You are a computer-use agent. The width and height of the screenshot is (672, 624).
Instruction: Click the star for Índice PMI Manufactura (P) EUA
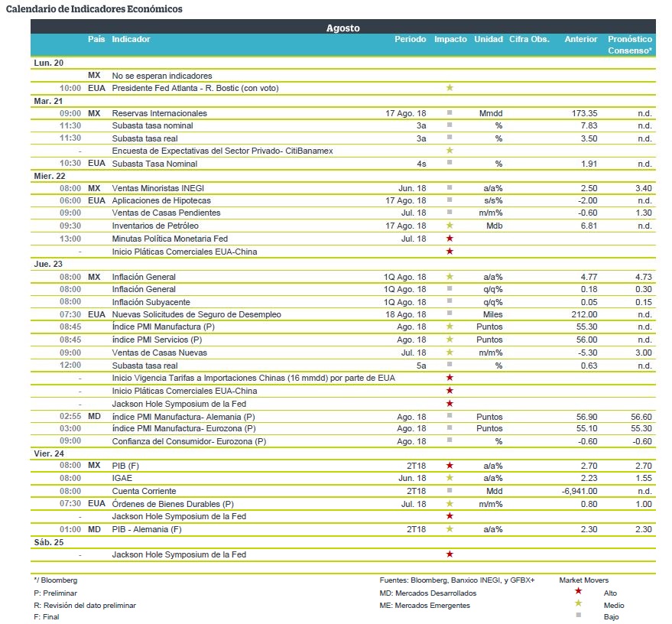coord(450,327)
